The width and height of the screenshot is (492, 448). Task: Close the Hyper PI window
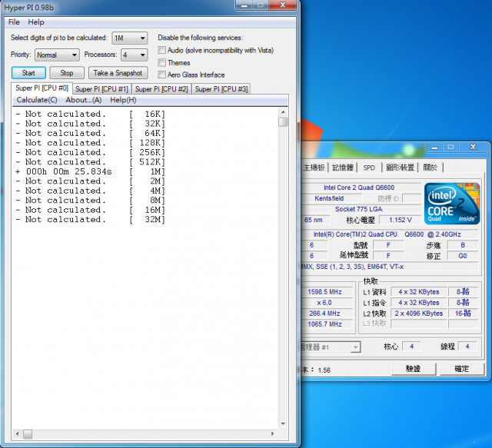[282, 5]
